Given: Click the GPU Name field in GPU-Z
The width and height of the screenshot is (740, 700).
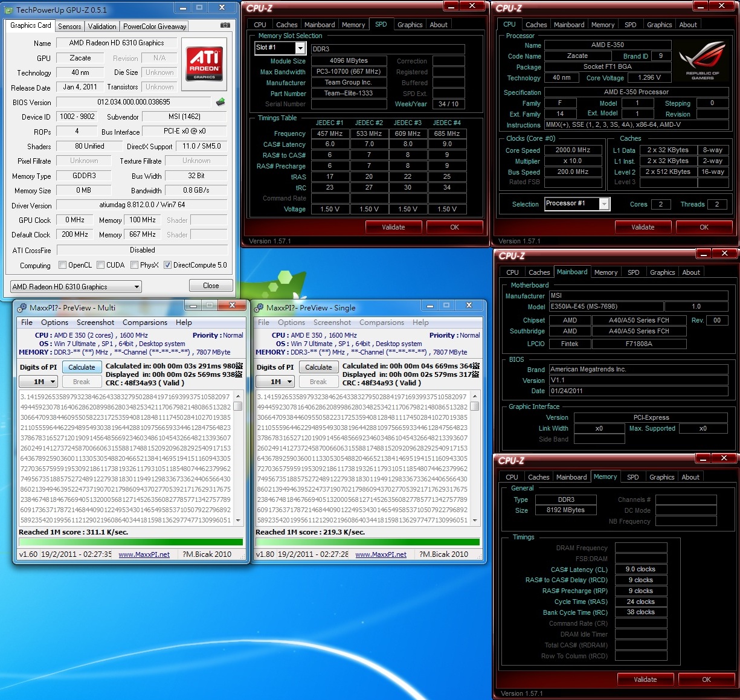Looking at the screenshot, I should coord(117,43).
